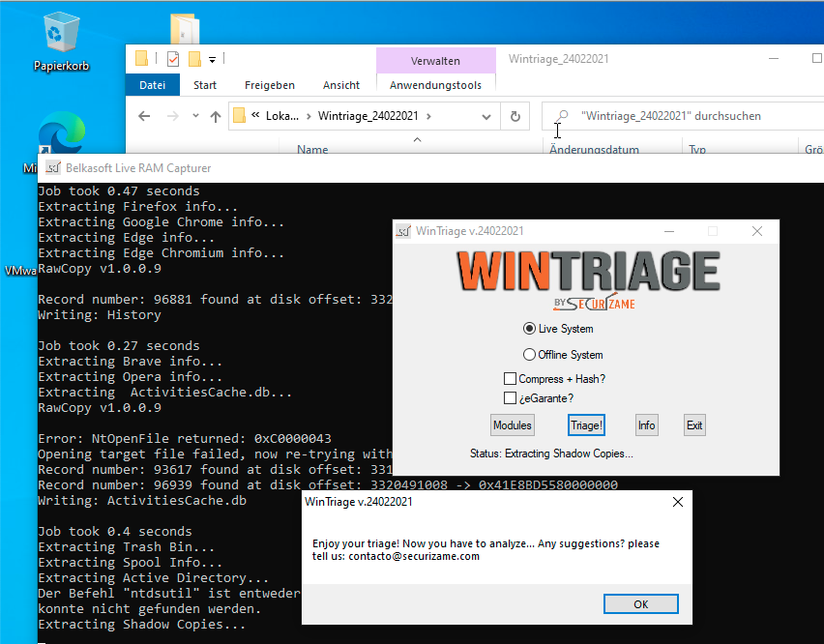Click the status text Extracting Shadow Copies
The image size is (824, 644).
(551, 454)
